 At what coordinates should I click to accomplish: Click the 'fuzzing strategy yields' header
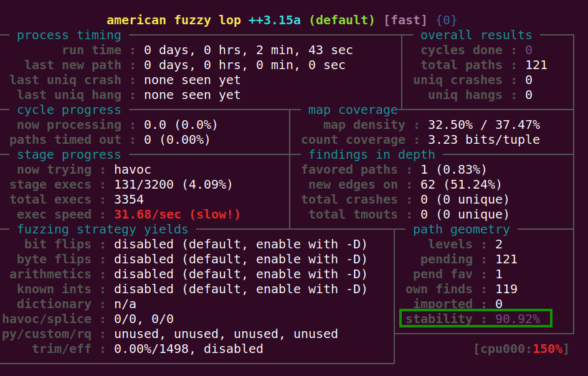[x=103, y=230]
